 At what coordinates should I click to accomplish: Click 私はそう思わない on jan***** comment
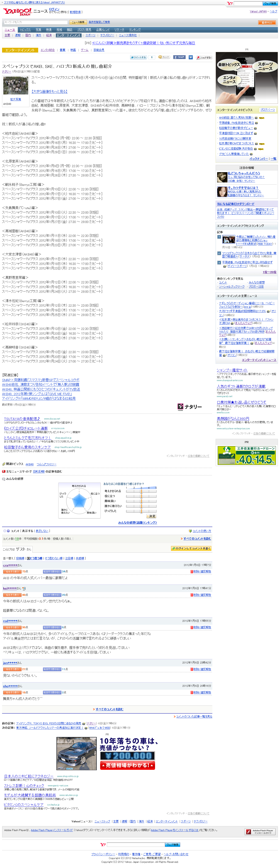[x=52, y=669]
